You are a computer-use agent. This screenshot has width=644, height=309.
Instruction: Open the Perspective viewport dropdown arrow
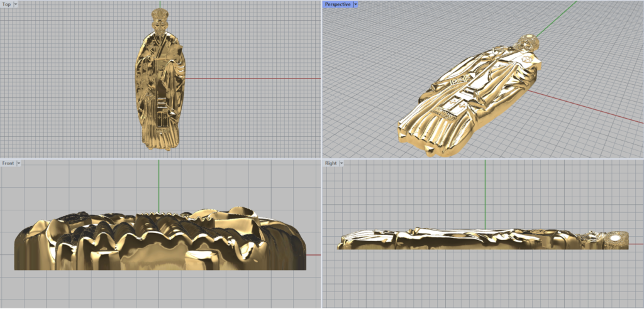(355, 4)
